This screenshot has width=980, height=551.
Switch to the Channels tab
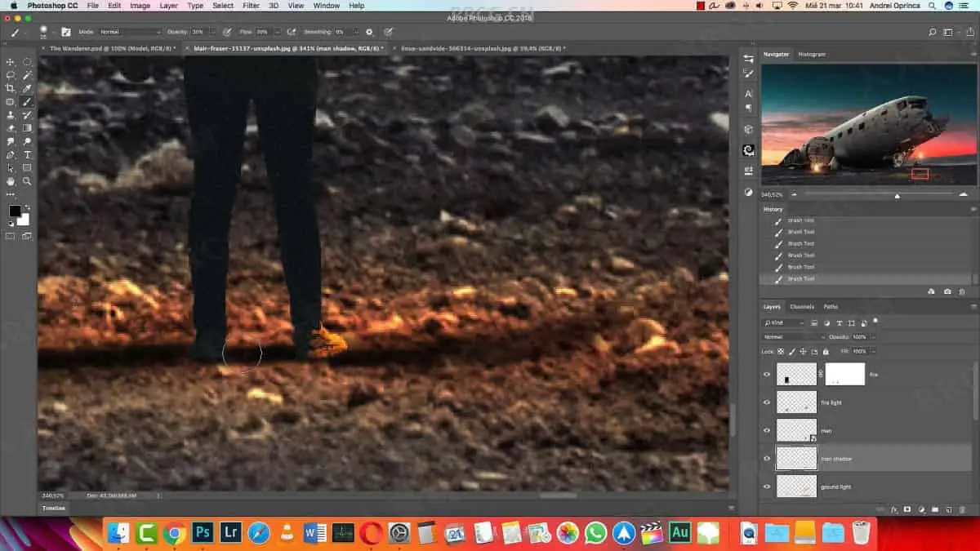pos(802,307)
